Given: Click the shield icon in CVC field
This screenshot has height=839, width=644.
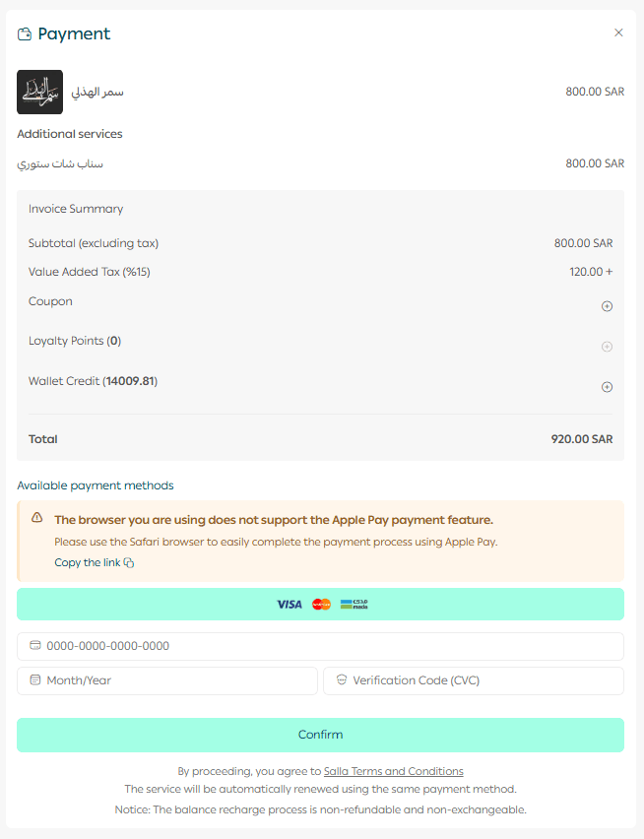Looking at the screenshot, I should coord(342,680).
